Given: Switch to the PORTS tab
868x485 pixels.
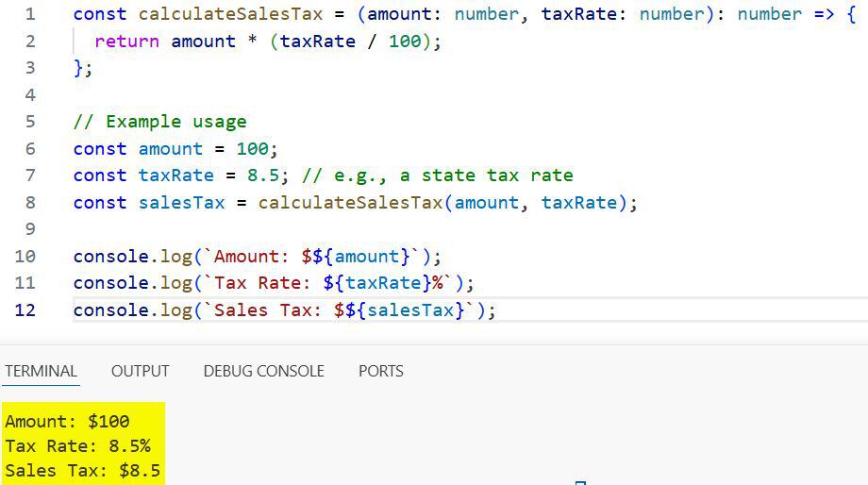Looking at the screenshot, I should click(381, 371).
